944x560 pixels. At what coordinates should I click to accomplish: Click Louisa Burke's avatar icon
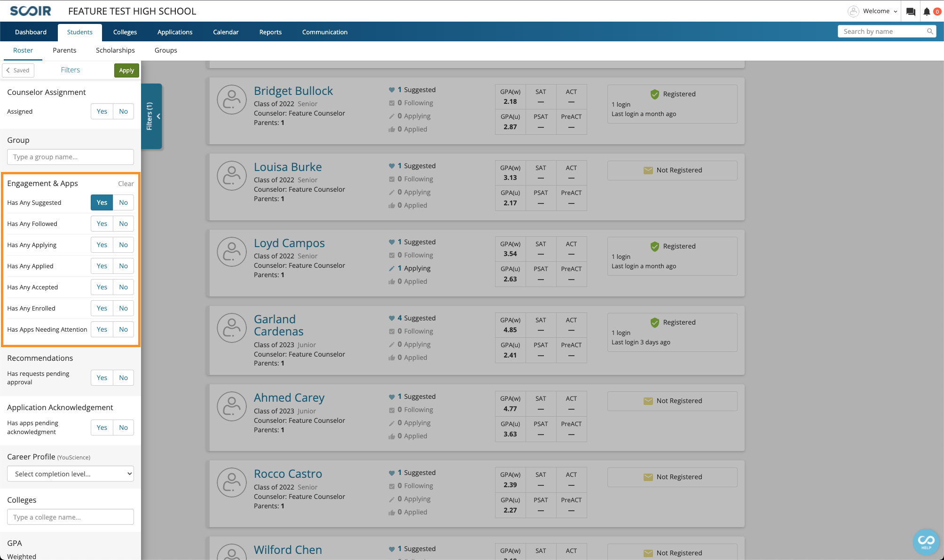[232, 176]
